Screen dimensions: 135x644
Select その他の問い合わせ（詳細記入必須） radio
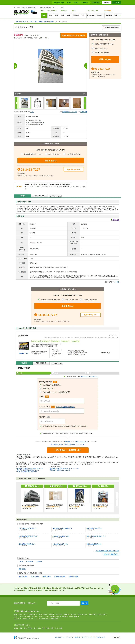coord(40,392)
